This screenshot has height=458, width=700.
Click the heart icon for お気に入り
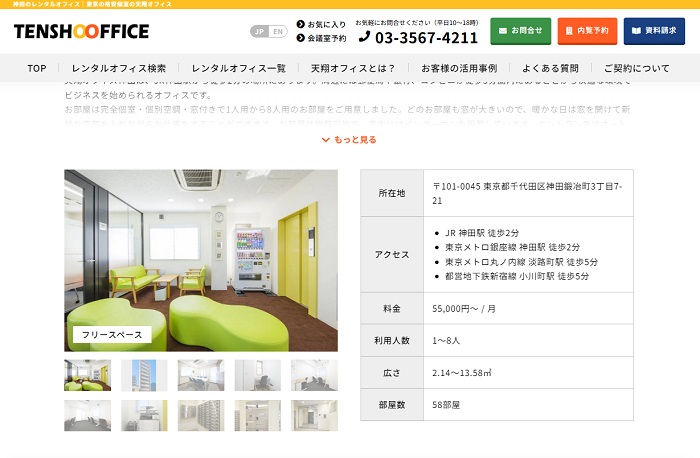300,24
